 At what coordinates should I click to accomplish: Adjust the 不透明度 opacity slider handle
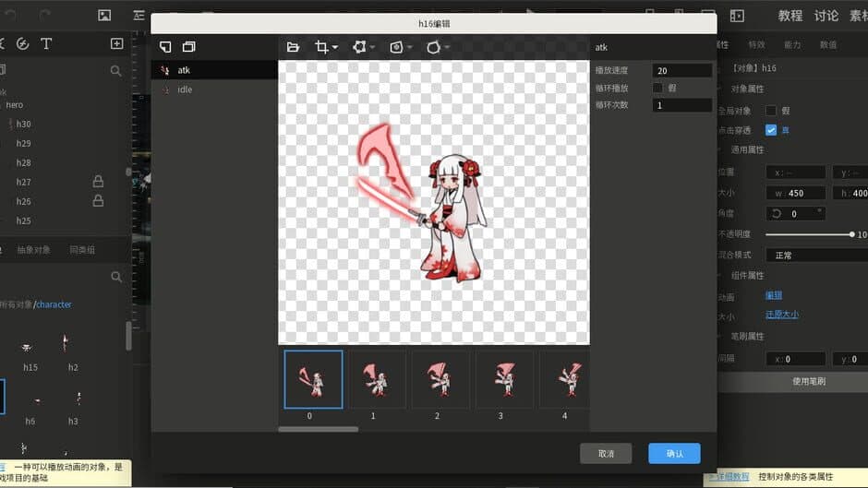tap(851, 234)
